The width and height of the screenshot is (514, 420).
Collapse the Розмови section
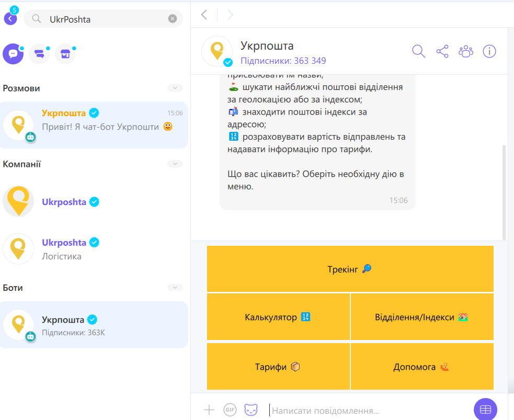click(x=175, y=88)
